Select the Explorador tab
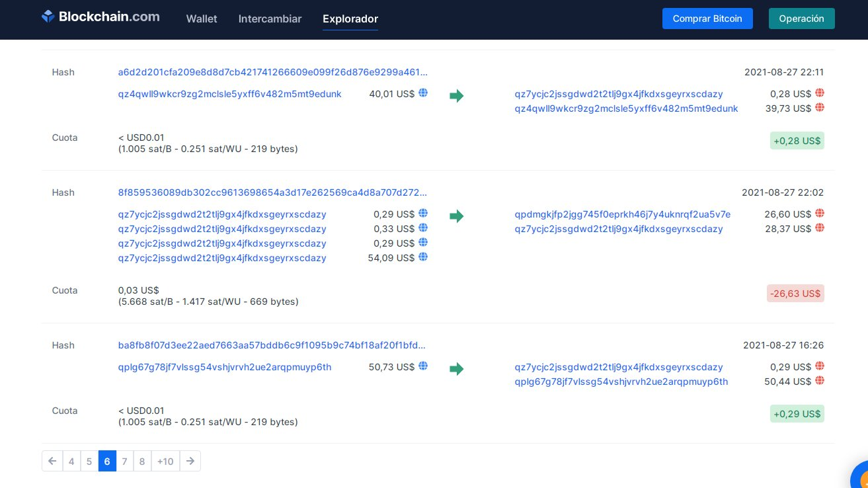 [350, 19]
